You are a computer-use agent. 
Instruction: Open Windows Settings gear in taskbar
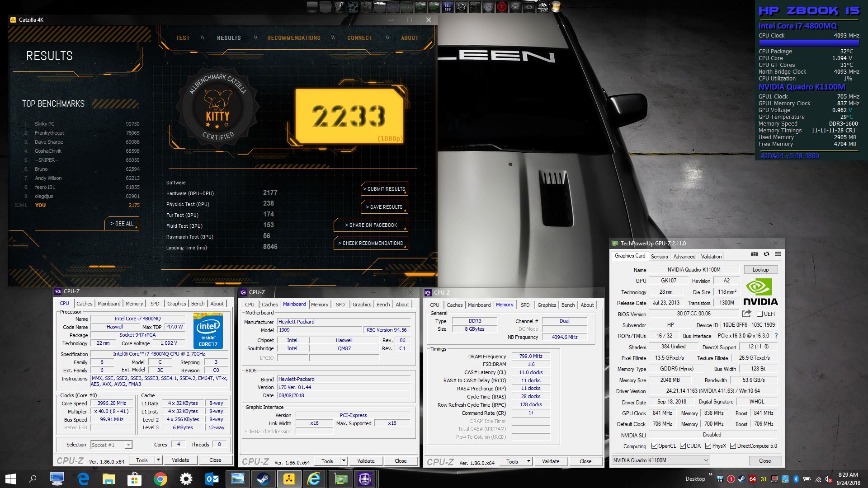pos(186,479)
